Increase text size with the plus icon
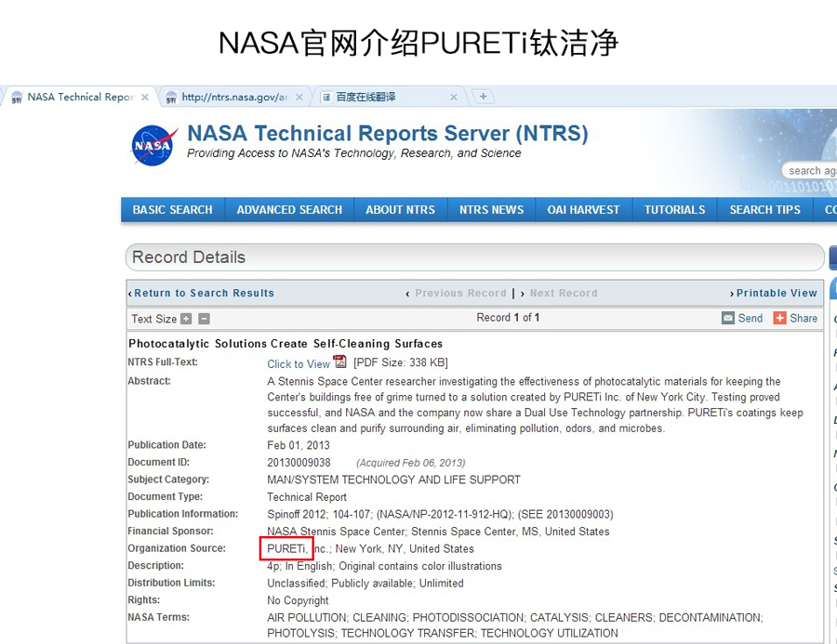Image resolution: width=837 pixels, height=644 pixels. 186,319
